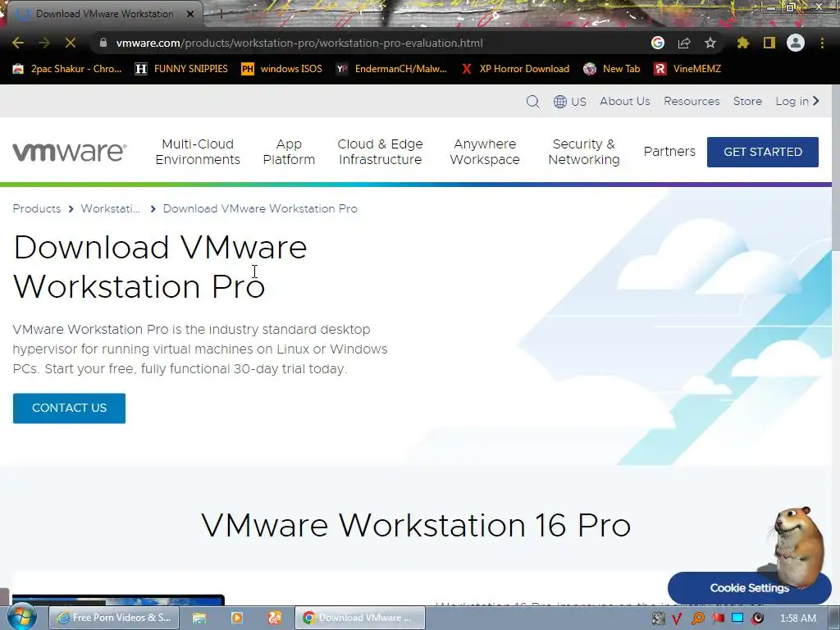840x630 pixels.
Task: Go to Workstati... breadcrumb
Action: point(111,209)
